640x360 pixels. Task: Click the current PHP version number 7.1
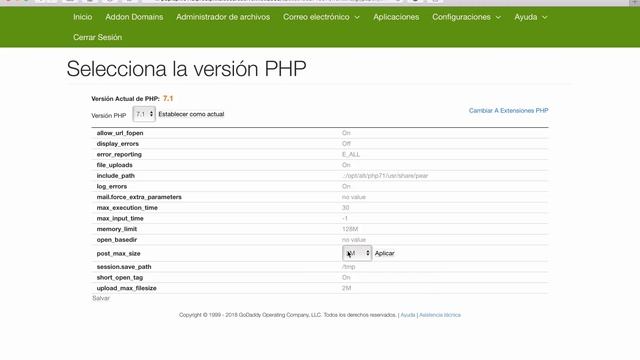click(x=168, y=98)
